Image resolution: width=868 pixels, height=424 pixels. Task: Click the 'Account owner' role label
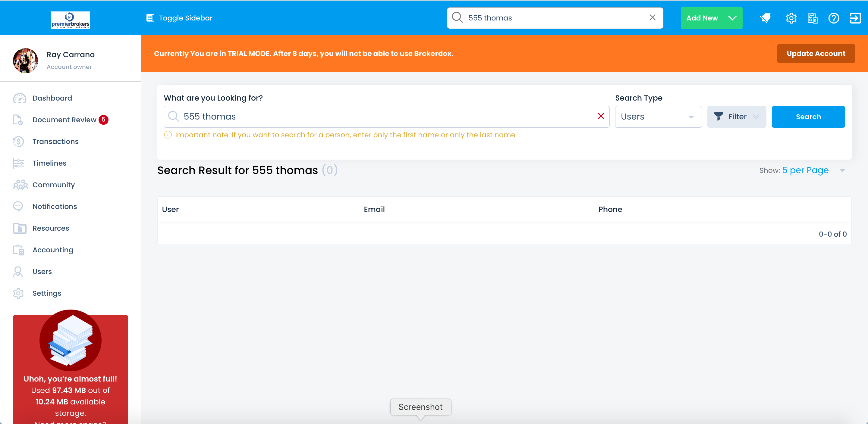click(69, 67)
